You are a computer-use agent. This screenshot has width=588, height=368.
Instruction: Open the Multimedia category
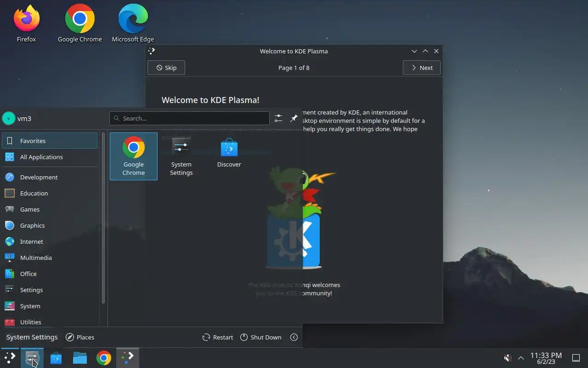click(x=50, y=258)
